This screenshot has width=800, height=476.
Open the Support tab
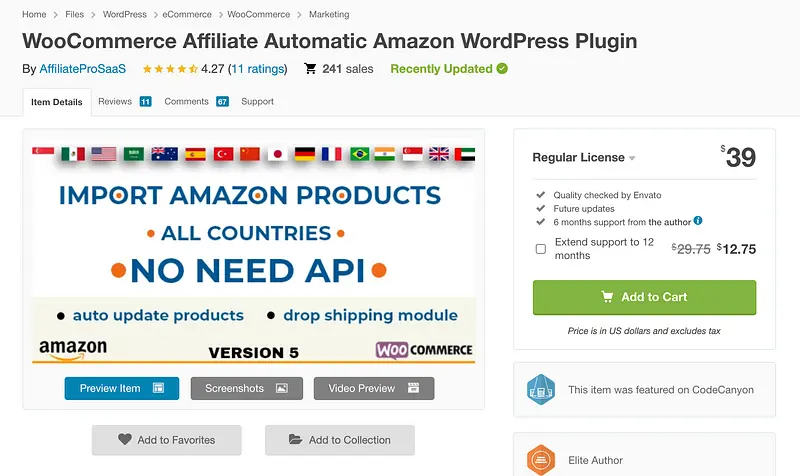257,102
